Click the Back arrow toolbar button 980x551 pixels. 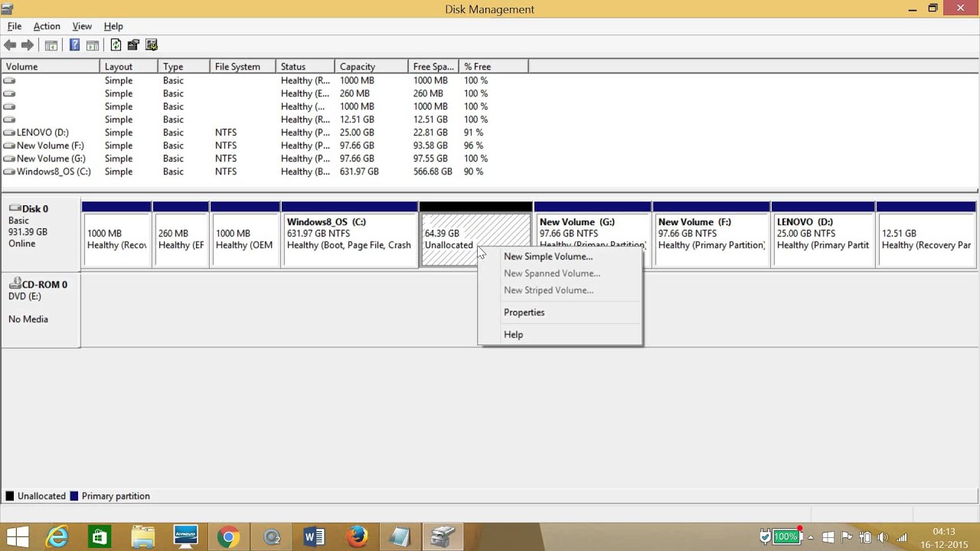(10, 45)
